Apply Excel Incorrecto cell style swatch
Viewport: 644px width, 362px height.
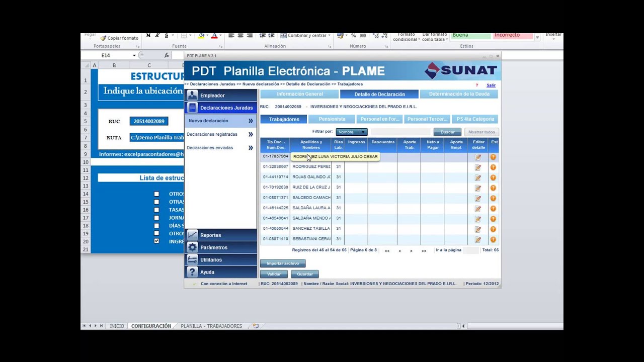pos(513,36)
